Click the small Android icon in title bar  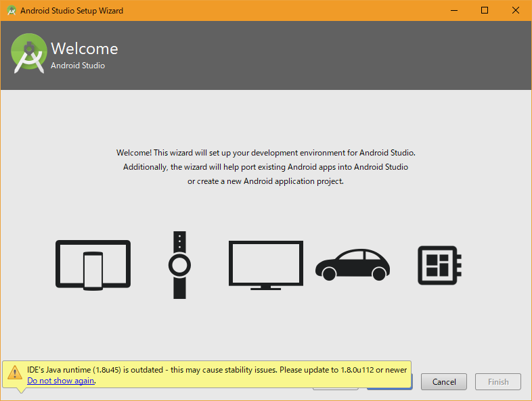[11, 11]
